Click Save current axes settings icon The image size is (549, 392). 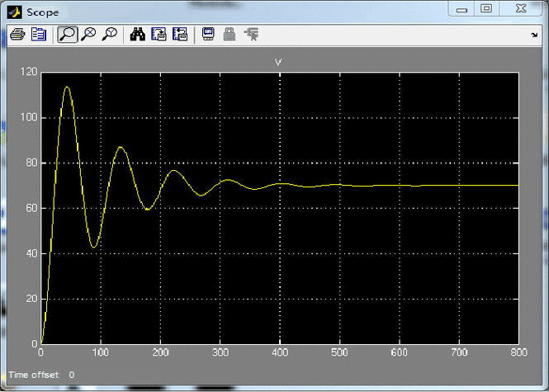click(159, 35)
